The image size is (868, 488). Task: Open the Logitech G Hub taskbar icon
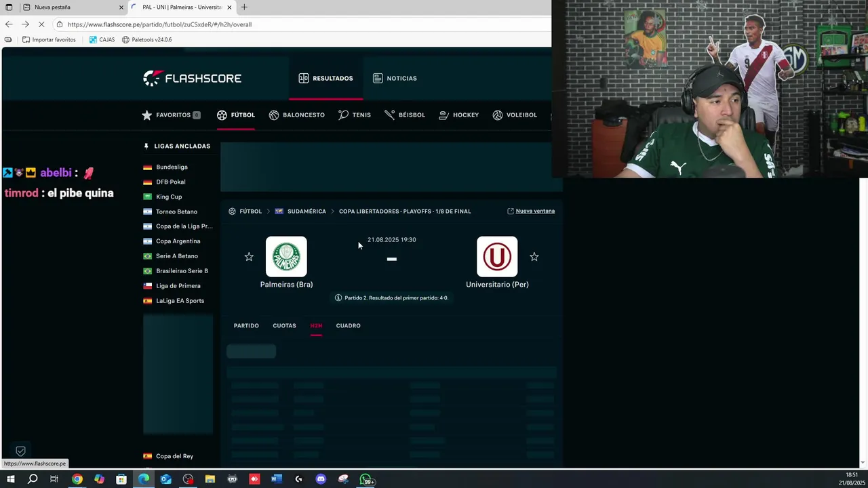coord(298,479)
